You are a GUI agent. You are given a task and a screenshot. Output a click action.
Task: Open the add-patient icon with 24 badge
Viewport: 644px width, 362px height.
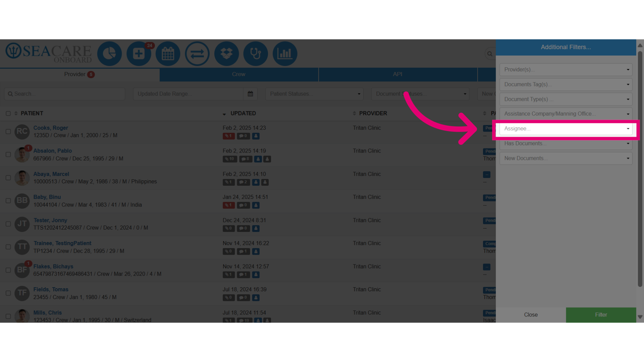139,54
